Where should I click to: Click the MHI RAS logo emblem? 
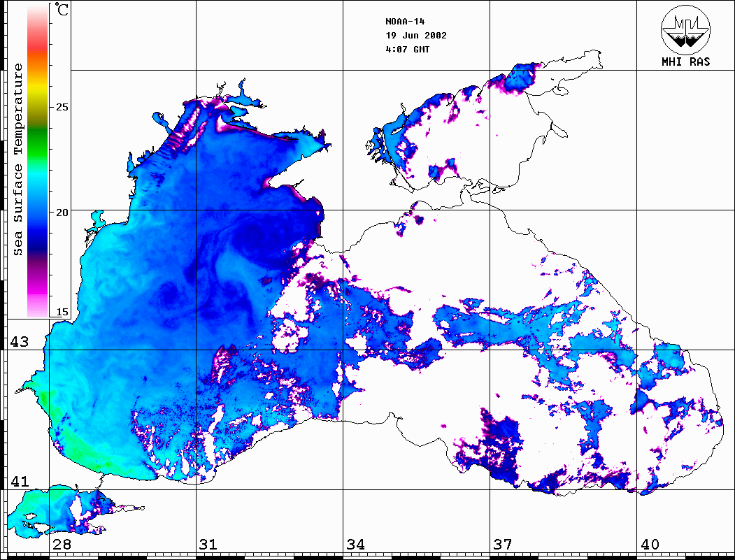[x=686, y=29]
